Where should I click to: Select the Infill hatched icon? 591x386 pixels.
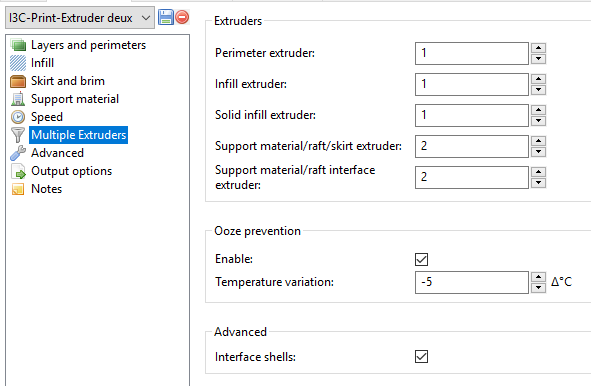18,63
